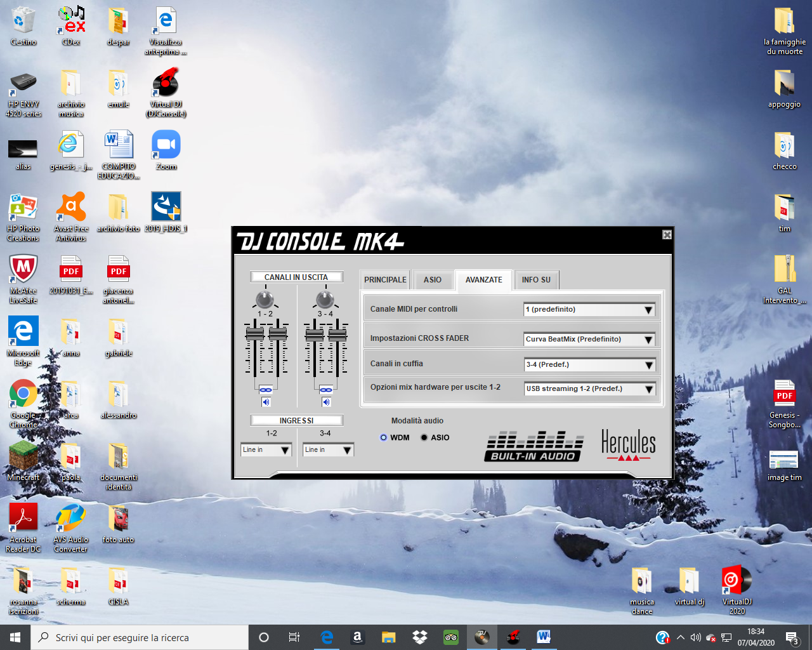The image size is (812, 650).
Task: Open Minecraft desktop icon
Action: 23,461
